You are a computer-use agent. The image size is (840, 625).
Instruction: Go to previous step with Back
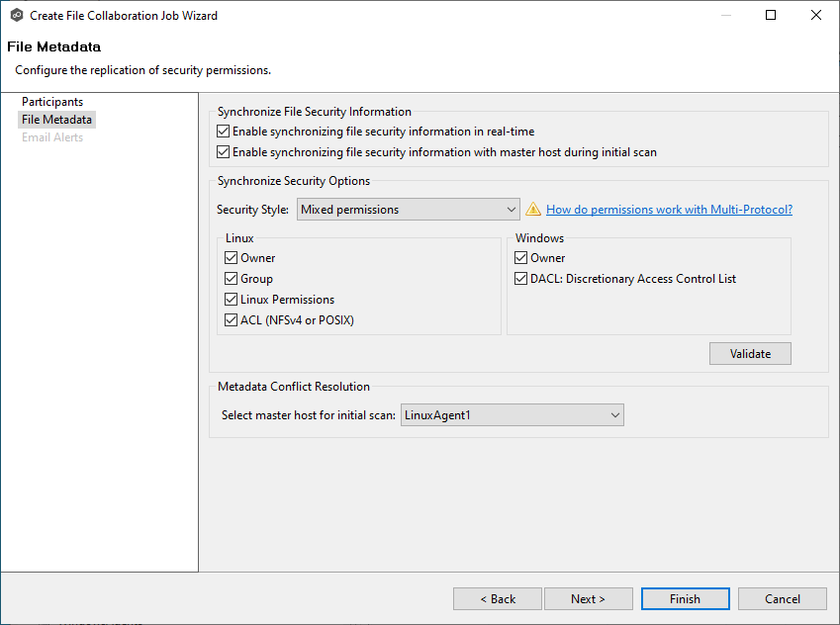pos(497,599)
